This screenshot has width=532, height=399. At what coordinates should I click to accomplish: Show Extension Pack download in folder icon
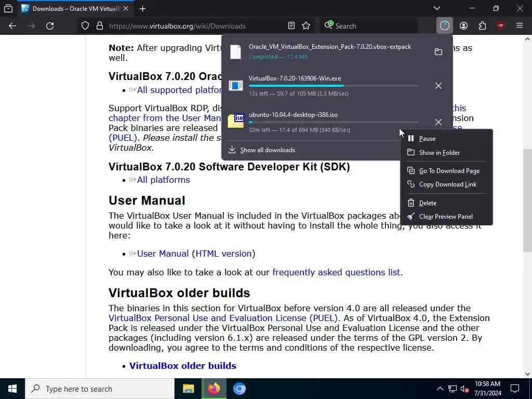pos(438,52)
